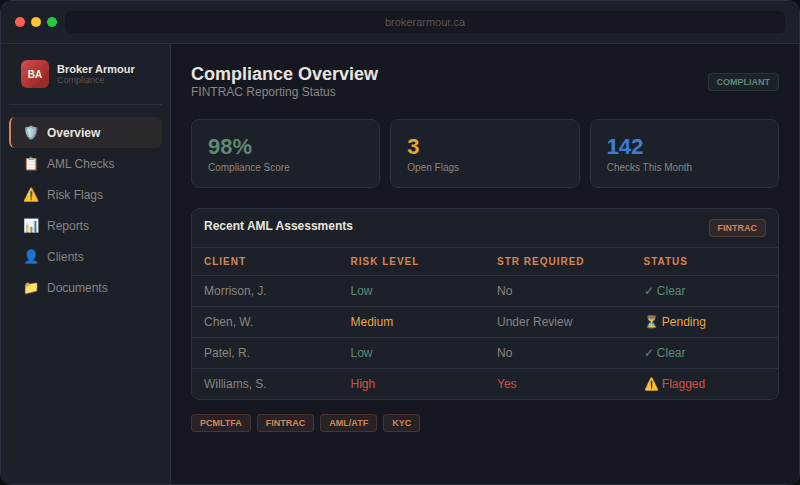Click the Pending hourglass icon for Chen

pos(651,322)
